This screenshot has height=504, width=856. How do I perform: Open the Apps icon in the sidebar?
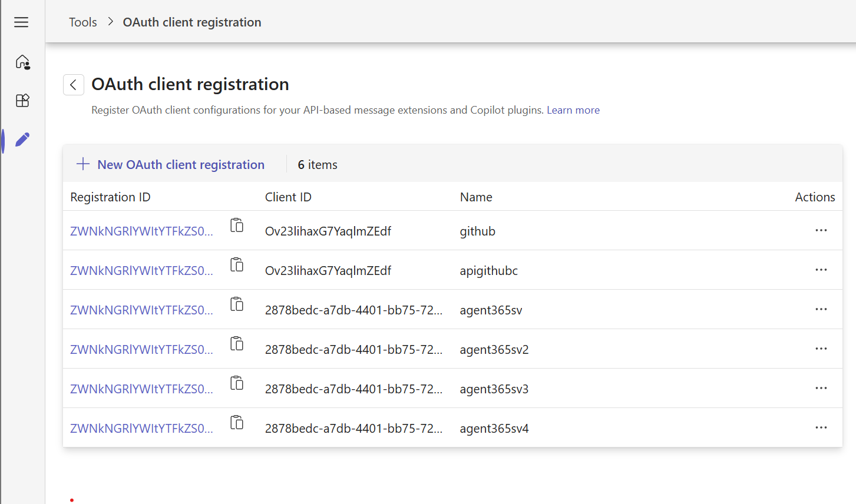(22, 101)
